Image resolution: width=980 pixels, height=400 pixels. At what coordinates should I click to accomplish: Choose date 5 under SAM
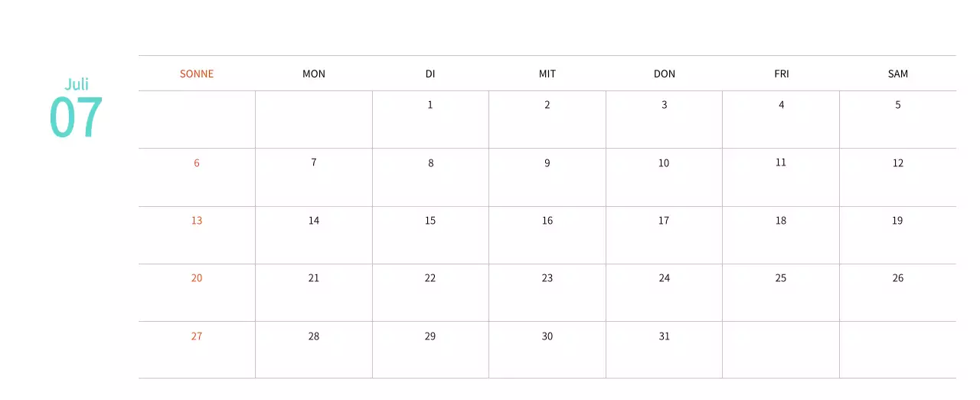[898, 105]
